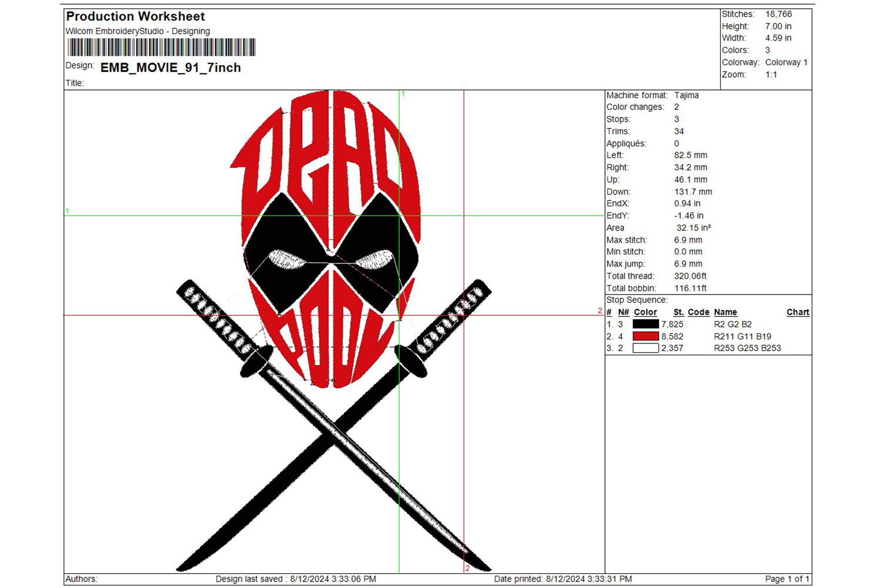Click the color name 'R211 G11 B19'
883x588 pixels.
coord(742,337)
